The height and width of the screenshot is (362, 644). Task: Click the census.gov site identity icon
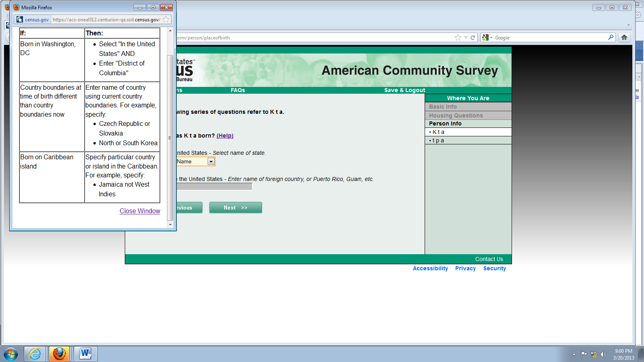pyautogui.click(x=20, y=19)
